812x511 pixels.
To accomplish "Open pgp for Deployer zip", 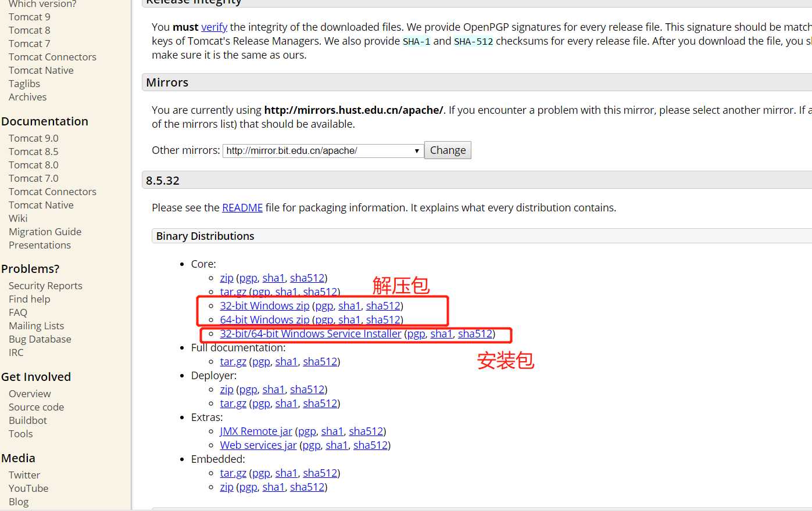I will (248, 389).
